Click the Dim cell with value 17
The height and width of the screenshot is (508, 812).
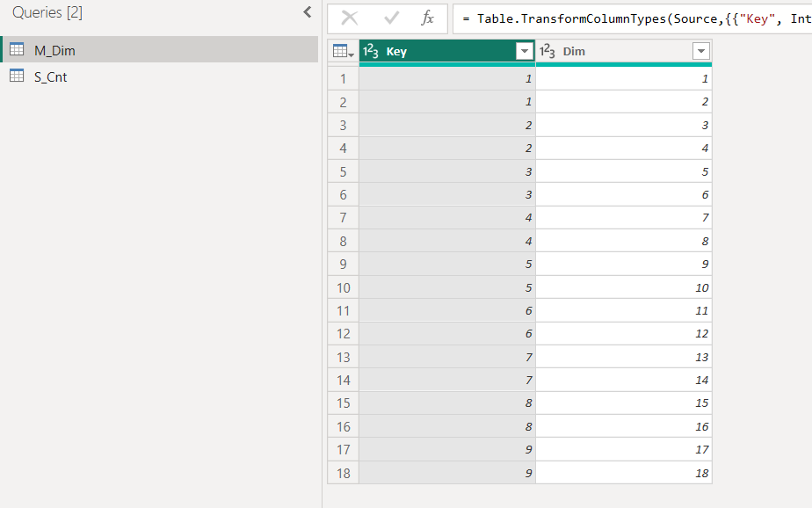(624, 449)
